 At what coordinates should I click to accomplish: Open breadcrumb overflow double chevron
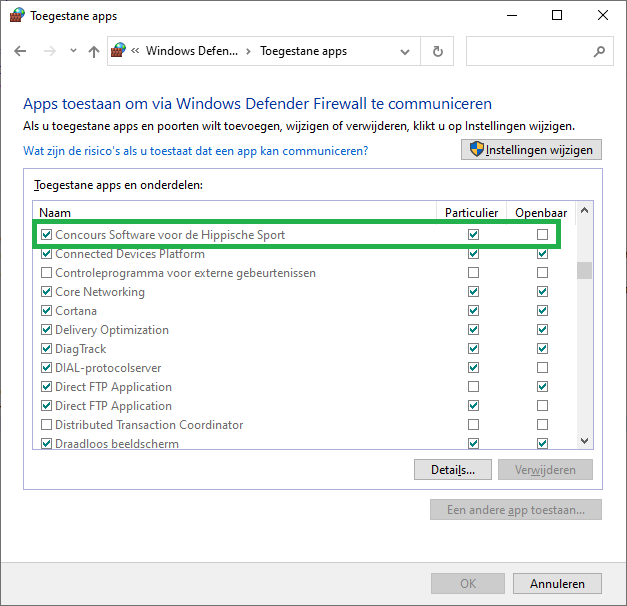pos(135,51)
